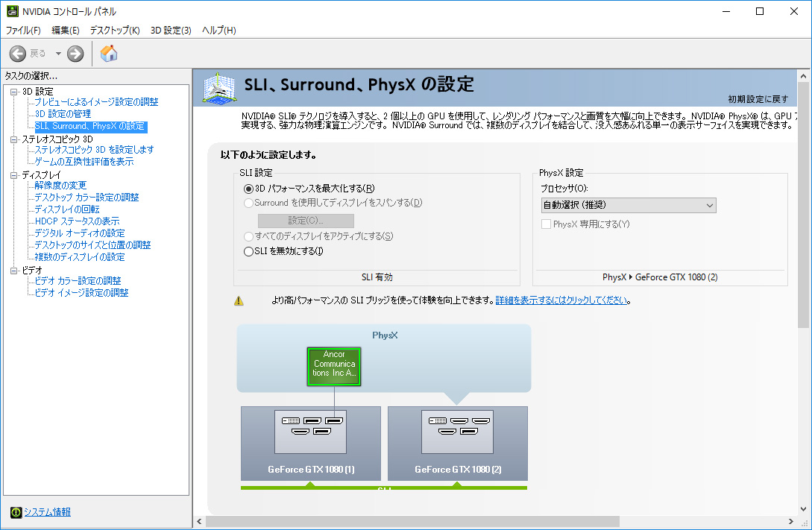812x530 pixels.
Task: Open the back history dropdown arrow
Action: pos(58,54)
